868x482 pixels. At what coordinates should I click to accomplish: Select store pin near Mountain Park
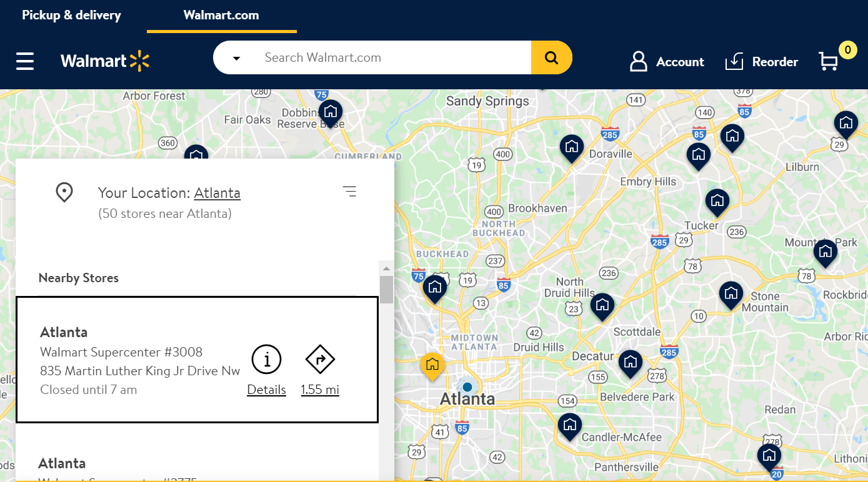(x=826, y=253)
